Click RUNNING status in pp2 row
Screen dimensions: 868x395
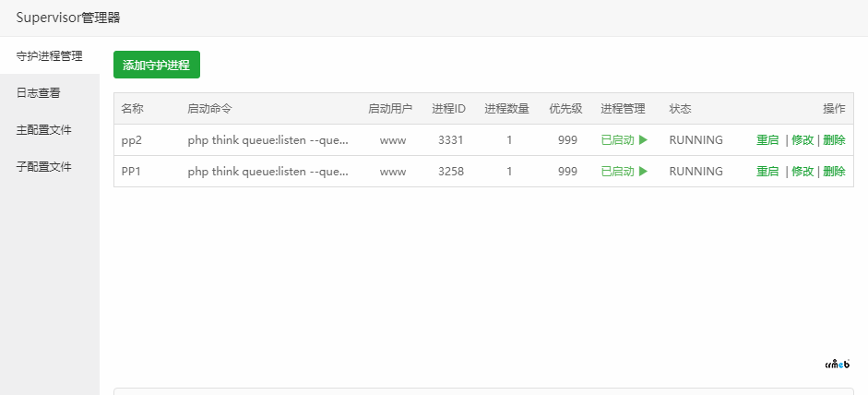pos(696,140)
